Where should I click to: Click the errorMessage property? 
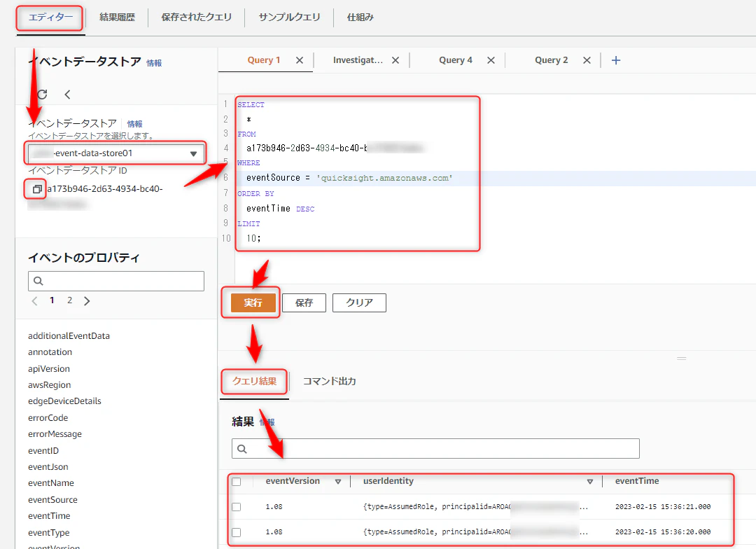[55, 434]
